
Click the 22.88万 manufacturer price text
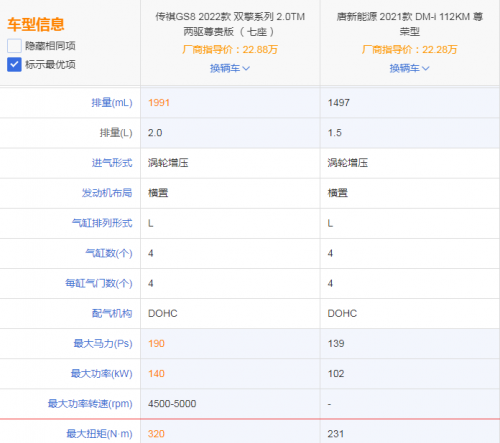tap(260, 50)
